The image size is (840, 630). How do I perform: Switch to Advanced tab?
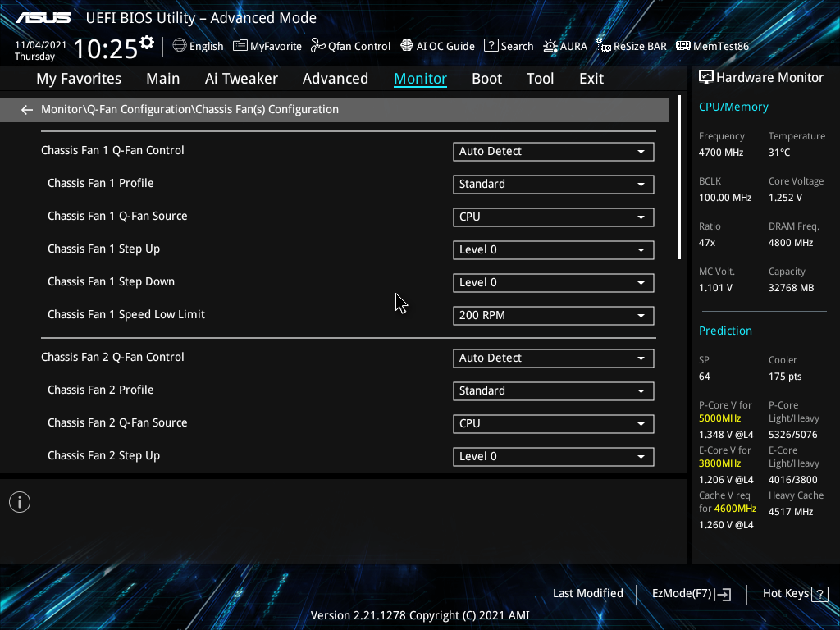click(336, 79)
